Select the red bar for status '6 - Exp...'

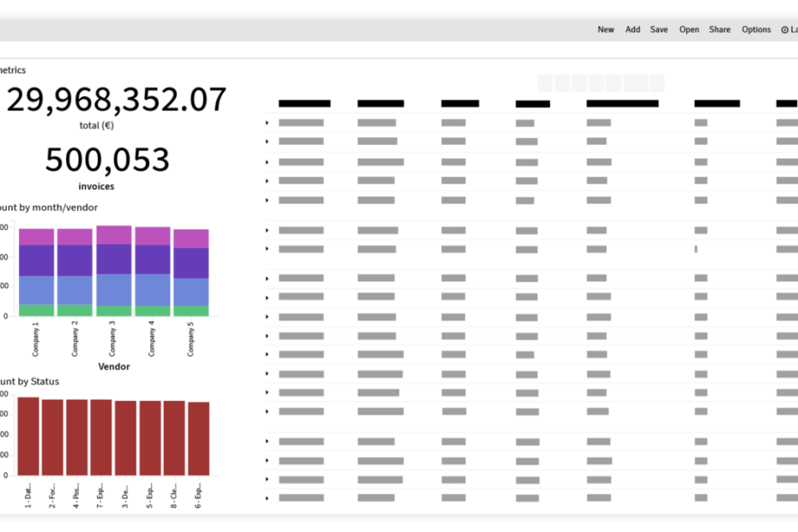click(x=199, y=438)
